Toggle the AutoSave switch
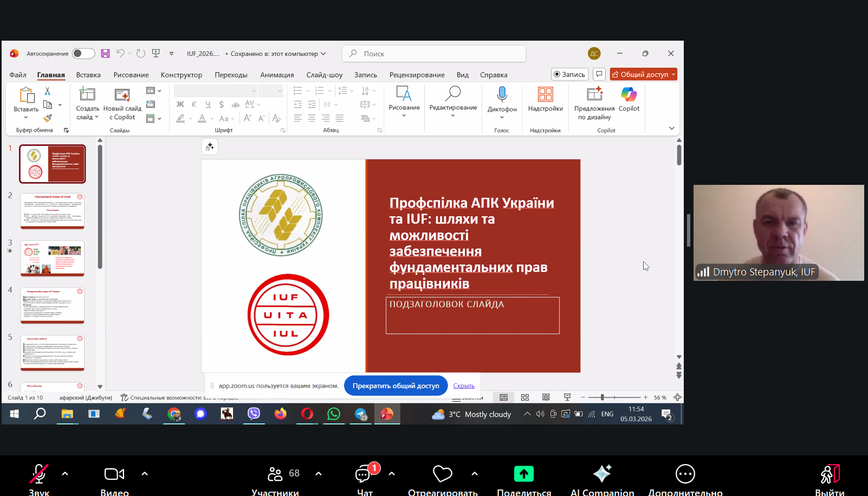Viewport: 868px width, 496px height. click(83, 54)
